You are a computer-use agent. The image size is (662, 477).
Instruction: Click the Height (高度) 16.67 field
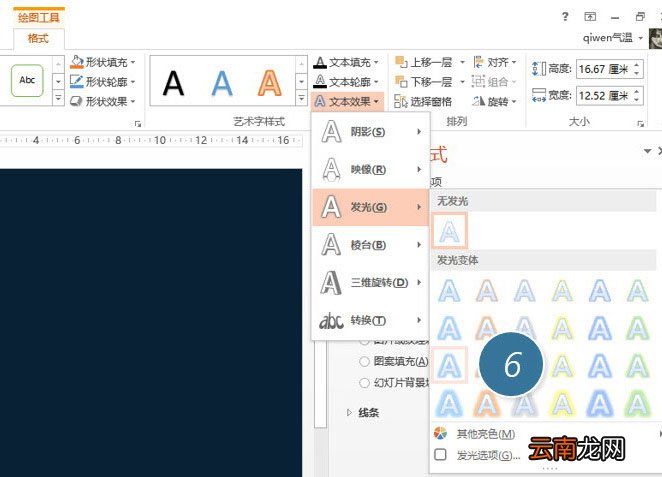point(604,69)
